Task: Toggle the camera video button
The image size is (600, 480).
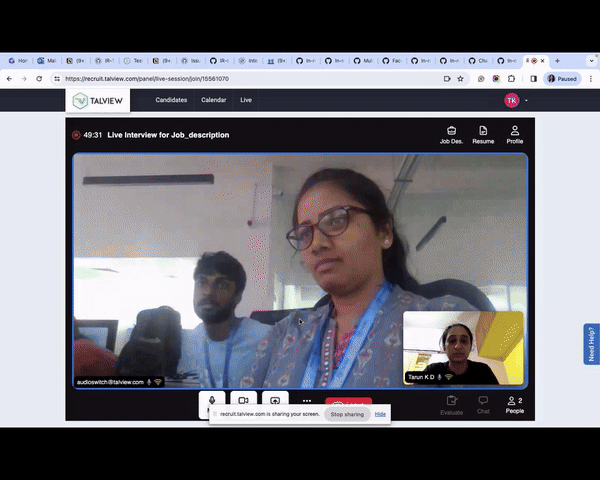Action: tap(243, 400)
